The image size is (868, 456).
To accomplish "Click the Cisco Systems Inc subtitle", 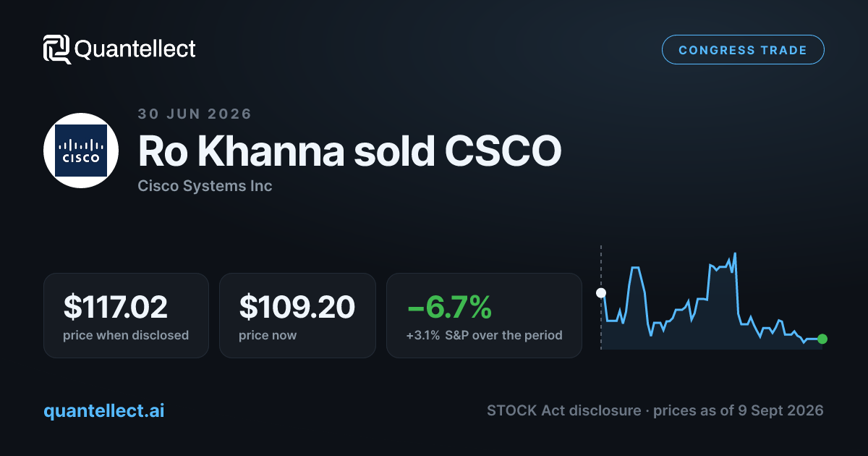I will (205, 186).
